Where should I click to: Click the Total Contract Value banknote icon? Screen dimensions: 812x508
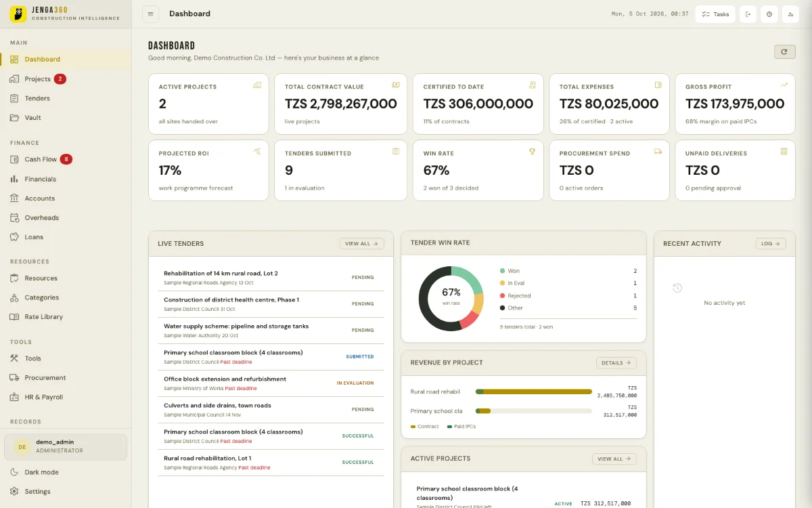(x=396, y=85)
